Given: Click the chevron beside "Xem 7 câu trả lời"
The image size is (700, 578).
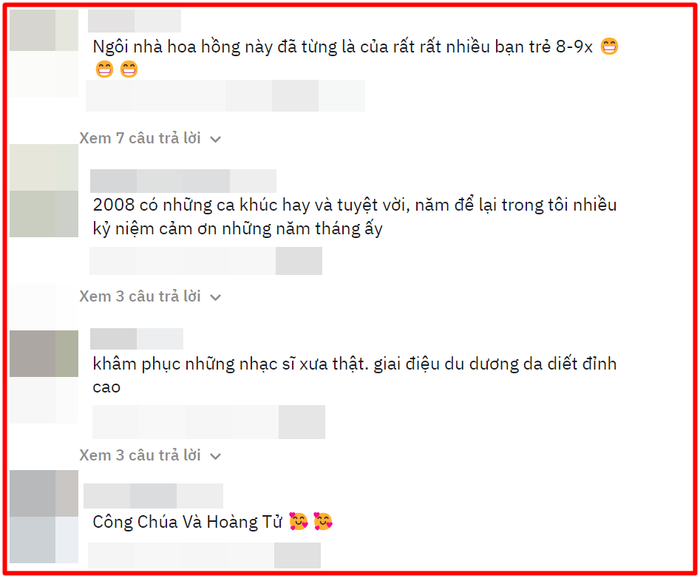Looking at the screenshot, I should [x=216, y=139].
